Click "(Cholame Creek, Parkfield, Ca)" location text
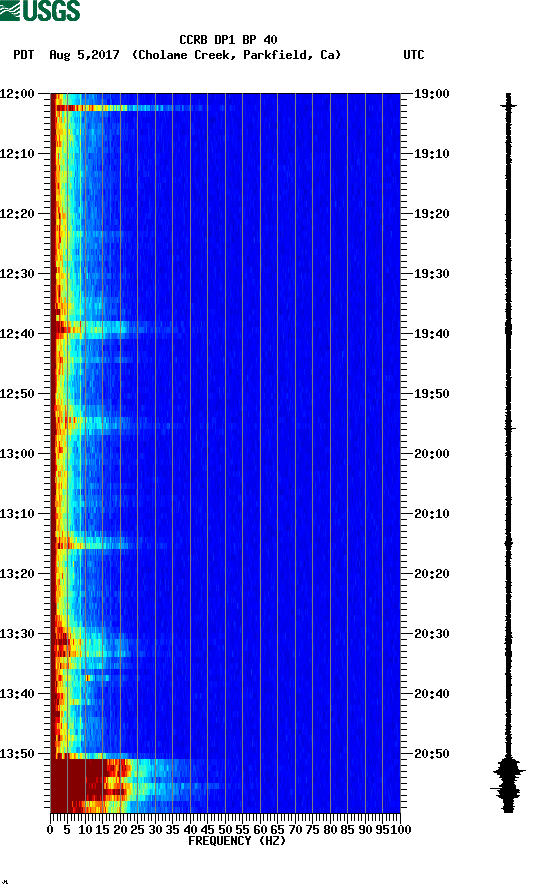This screenshot has height=893, width=552. pyautogui.click(x=236, y=55)
